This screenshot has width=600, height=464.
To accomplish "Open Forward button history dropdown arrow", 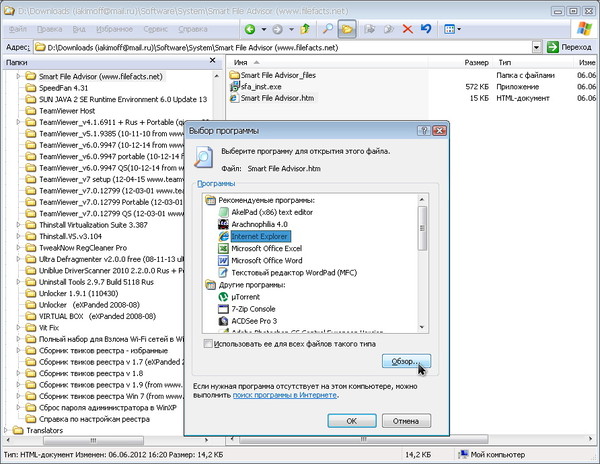I will (x=291, y=29).
